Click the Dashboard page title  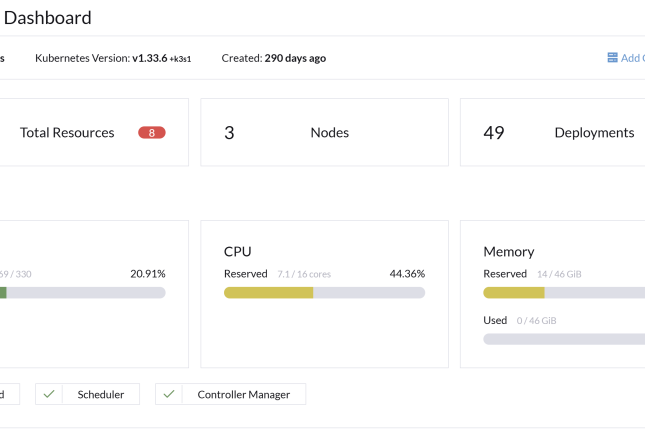point(48,18)
